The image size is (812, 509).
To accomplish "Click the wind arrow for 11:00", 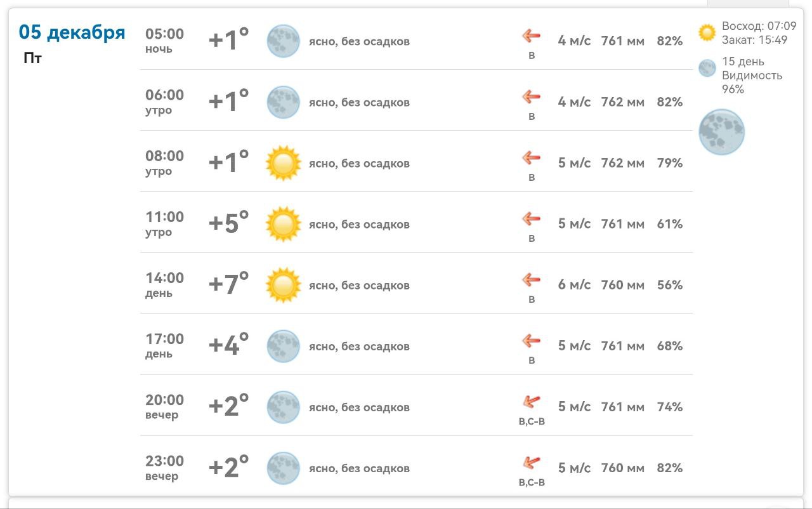I will [531, 220].
